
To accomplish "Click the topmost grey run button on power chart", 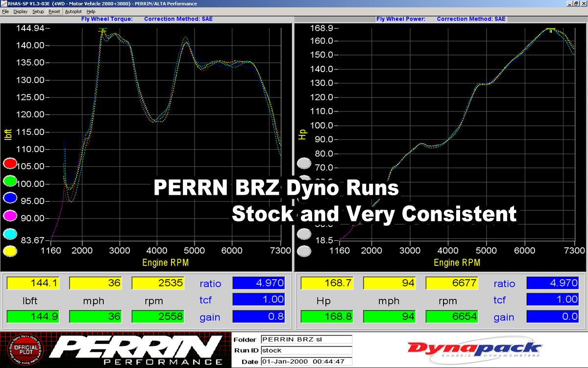I will [x=304, y=163].
